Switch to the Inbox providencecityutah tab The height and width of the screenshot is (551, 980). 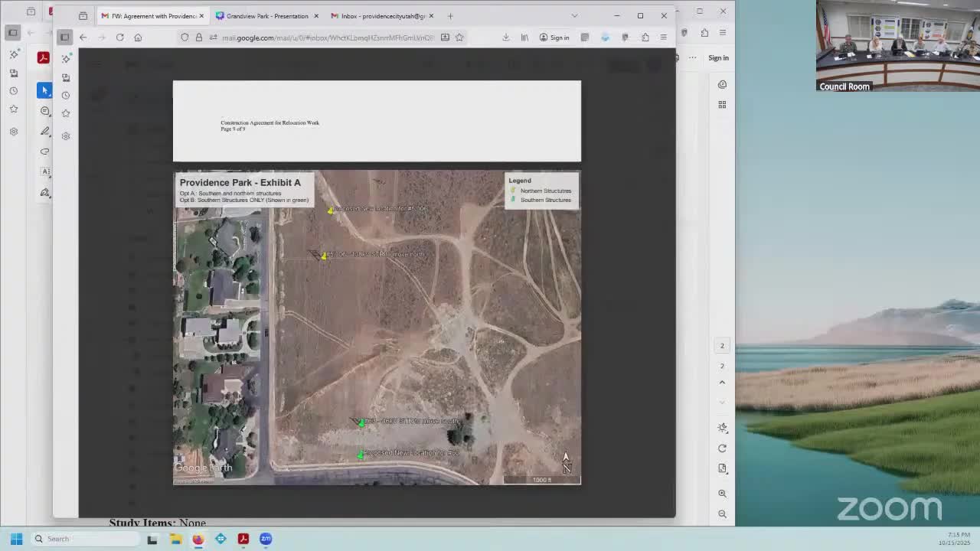pyautogui.click(x=382, y=16)
